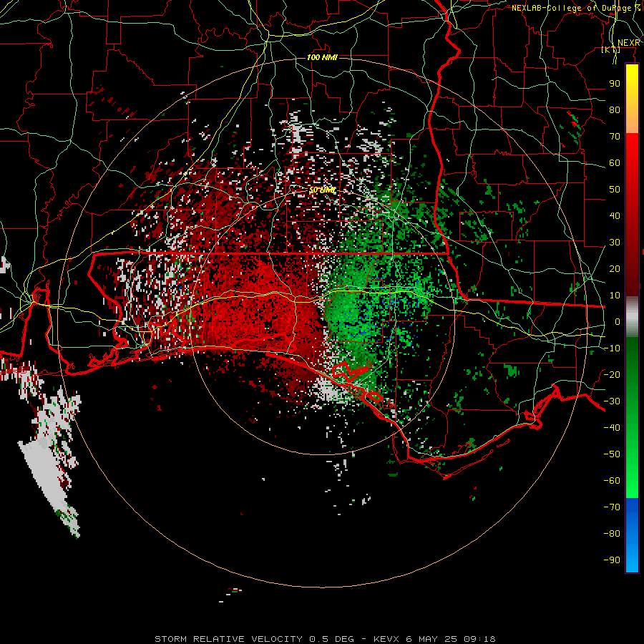Click the 70 value on the velocity scale
644x644 pixels.
[615, 137]
